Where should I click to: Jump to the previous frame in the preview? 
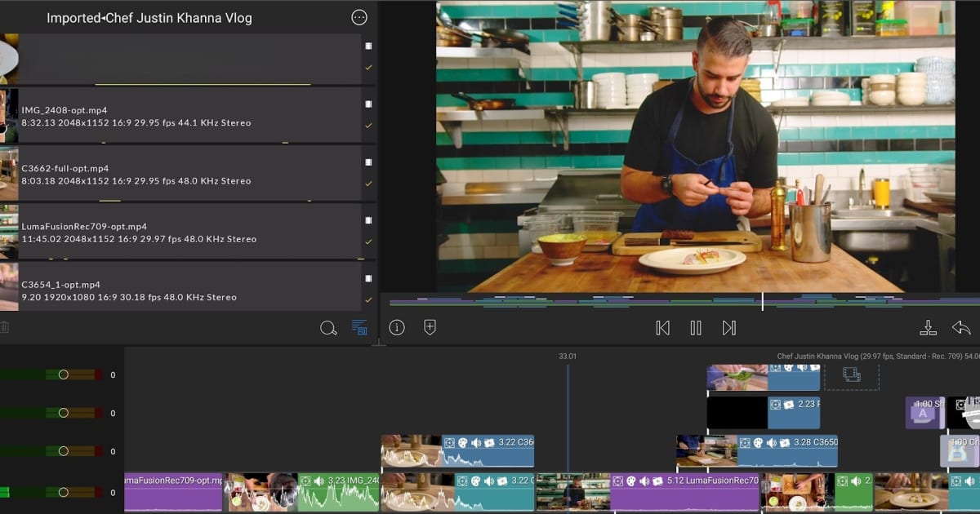tap(663, 327)
